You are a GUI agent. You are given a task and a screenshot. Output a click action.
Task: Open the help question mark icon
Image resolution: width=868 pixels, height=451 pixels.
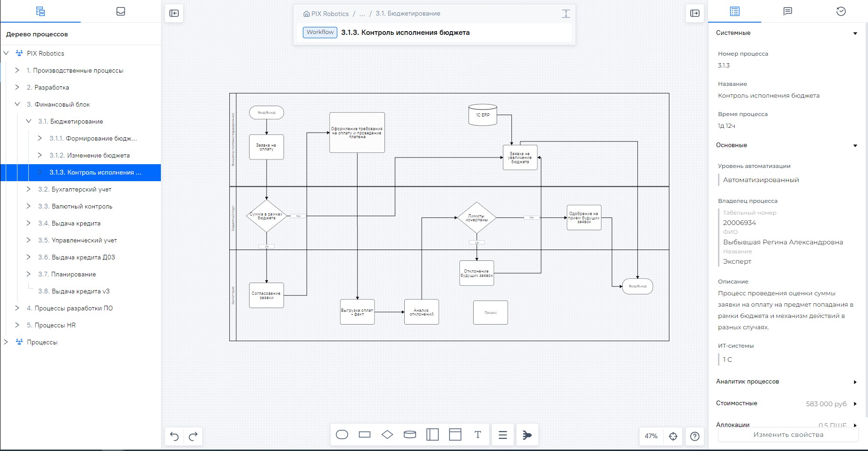[x=695, y=436]
